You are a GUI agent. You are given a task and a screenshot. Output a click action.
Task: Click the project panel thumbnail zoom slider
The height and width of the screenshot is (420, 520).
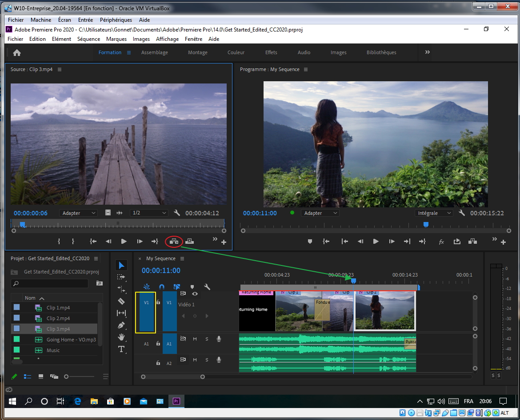67,376
